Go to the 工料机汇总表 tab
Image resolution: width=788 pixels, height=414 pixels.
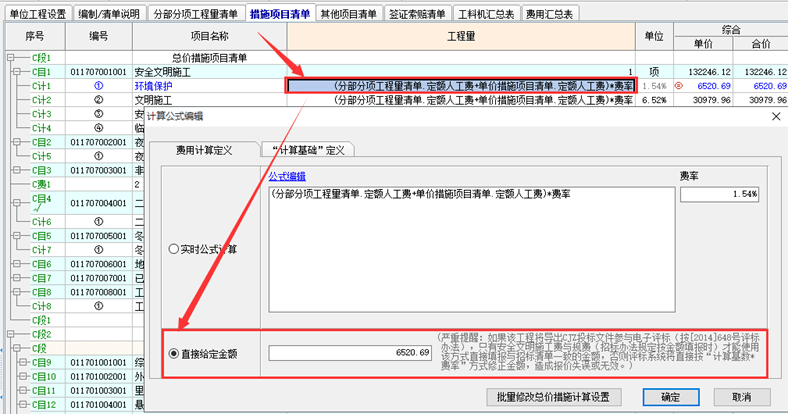click(x=486, y=14)
